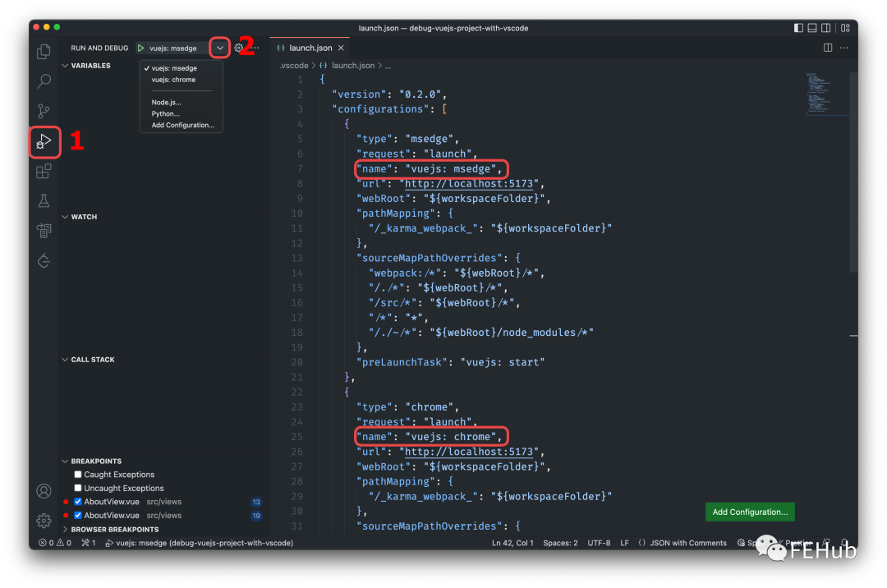Image resolution: width=887 pixels, height=588 pixels.
Task: Choose 'Add Configuration...' in the dropdown menu
Action: tap(182, 126)
